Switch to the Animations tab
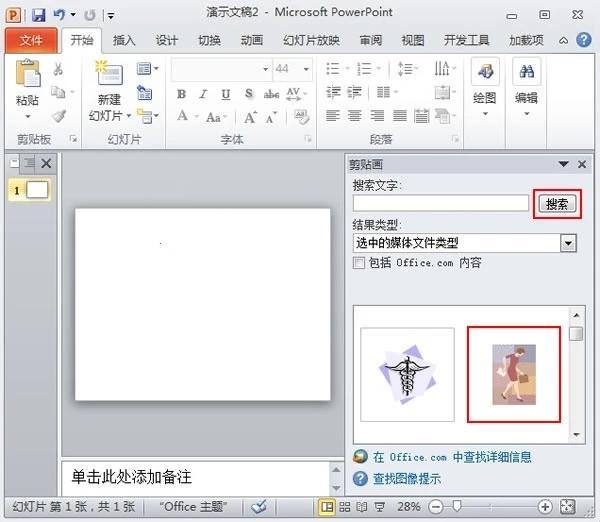 coord(251,40)
